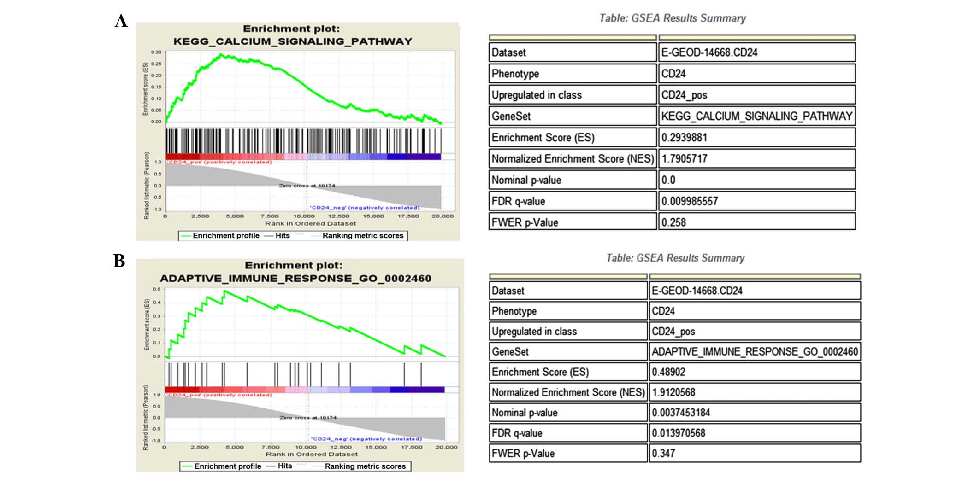Click the panel label letter B
Image resolution: width=980 pixels, height=478 pixels.
(x=119, y=261)
